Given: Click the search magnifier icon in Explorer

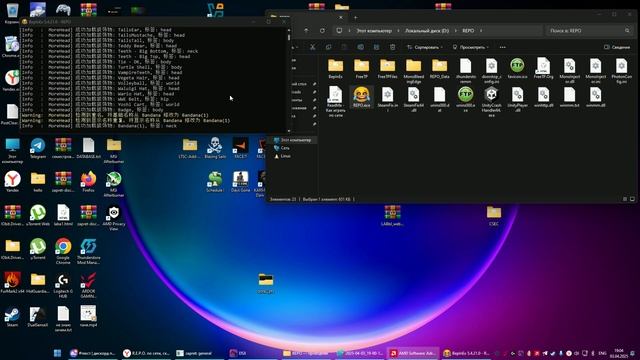Looking at the screenshot, I should 627,31.
